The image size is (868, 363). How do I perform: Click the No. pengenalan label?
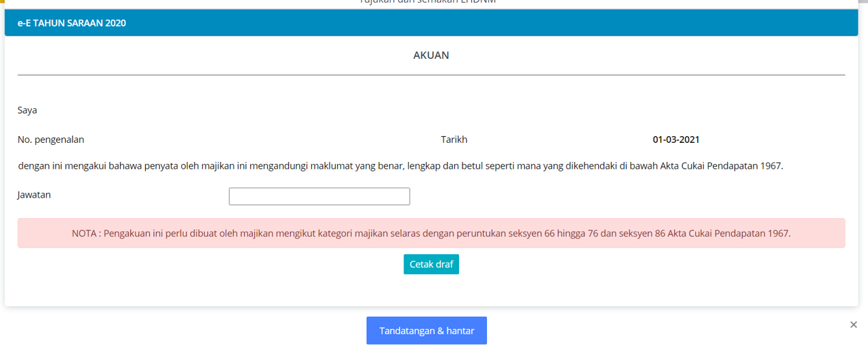click(x=51, y=140)
